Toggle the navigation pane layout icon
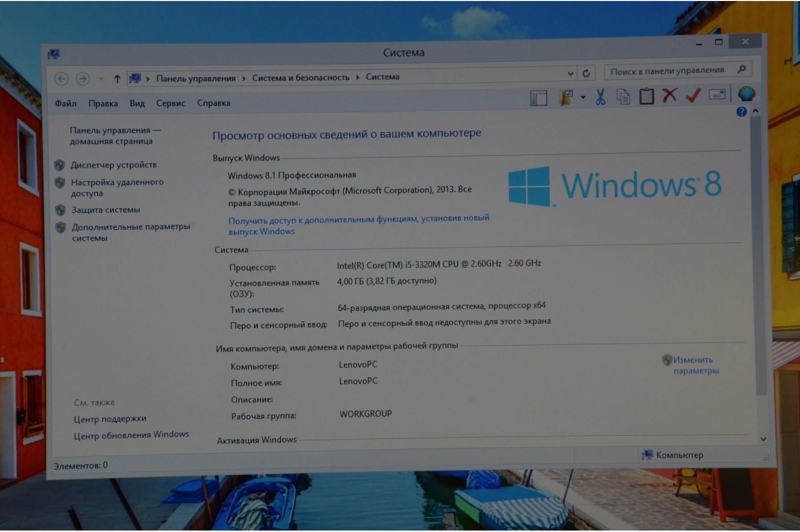800x532 pixels. [538, 98]
